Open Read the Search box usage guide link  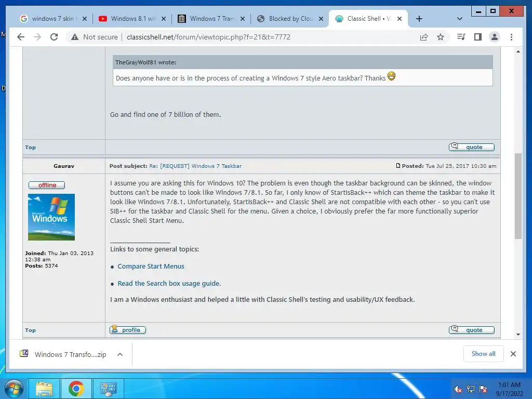coord(169,283)
